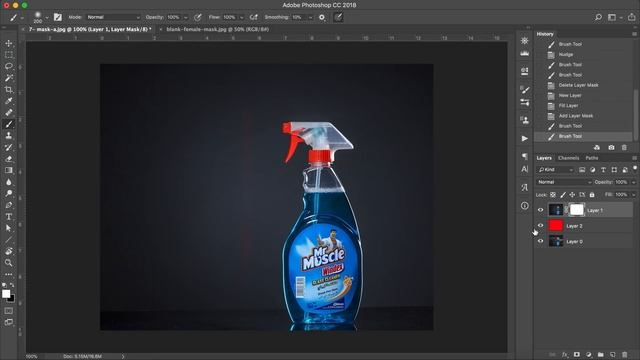Screen dimensions: 640x360
Task: Select the Clone Stamp tool
Action: 9,136
